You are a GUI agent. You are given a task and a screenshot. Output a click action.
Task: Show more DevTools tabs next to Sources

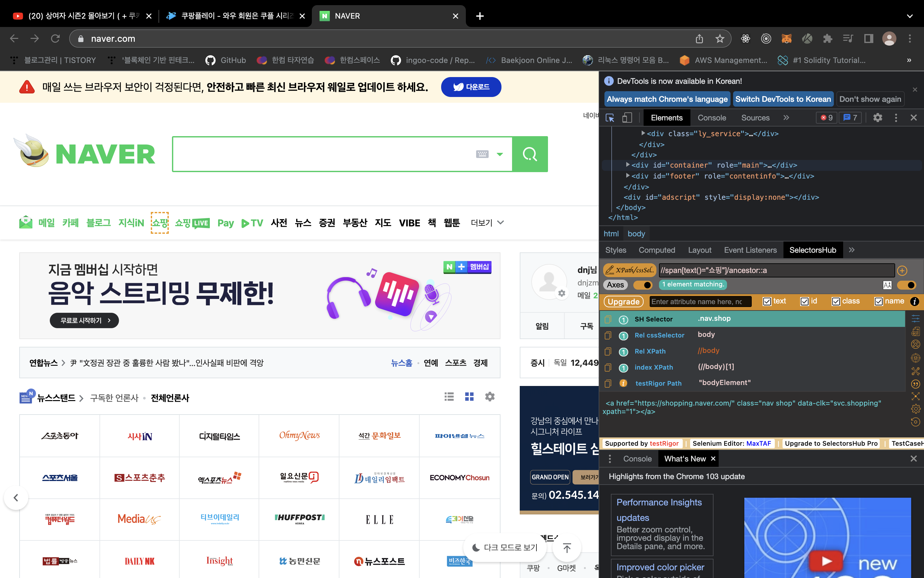pos(786,118)
